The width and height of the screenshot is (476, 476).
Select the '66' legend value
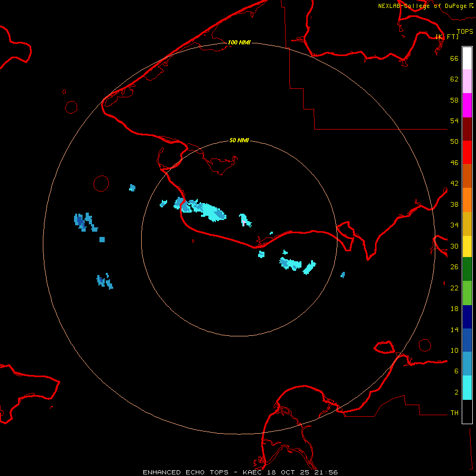[x=454, y=58]
